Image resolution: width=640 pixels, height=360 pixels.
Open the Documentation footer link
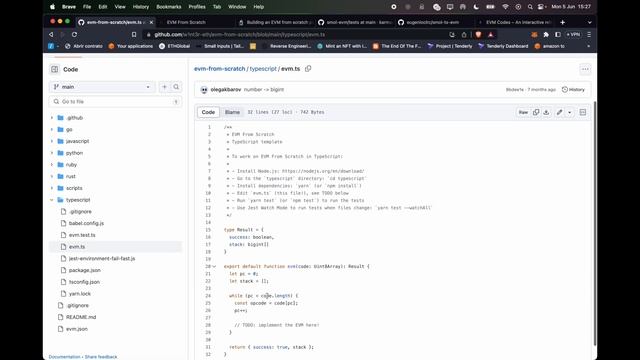pos(64,357)
